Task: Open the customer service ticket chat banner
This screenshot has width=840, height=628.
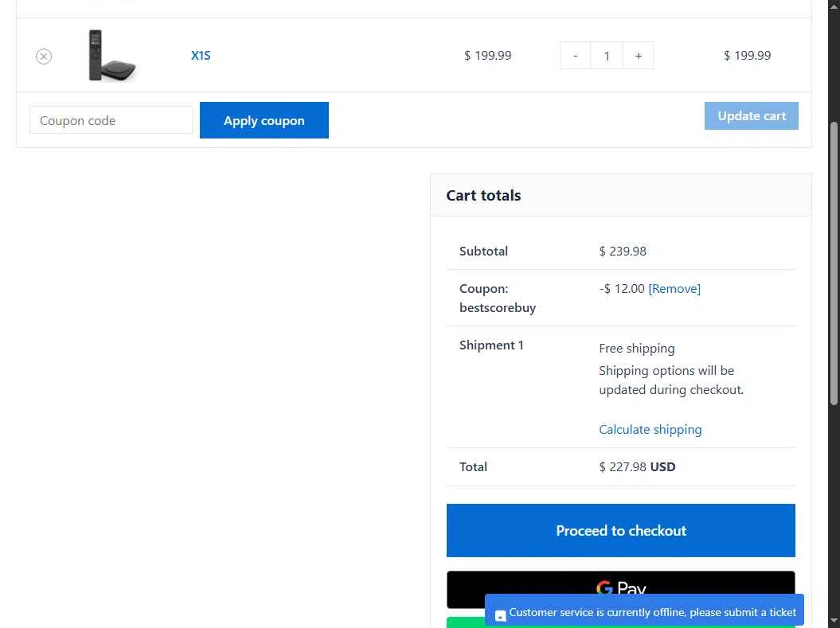Action: [x=644, y=610]
